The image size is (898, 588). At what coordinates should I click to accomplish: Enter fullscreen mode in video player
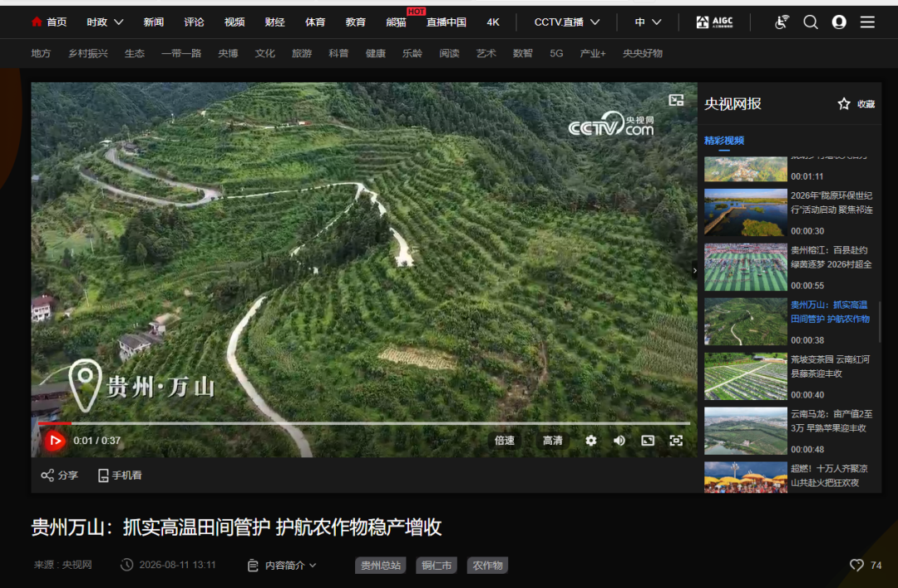(x=676, y=441)
